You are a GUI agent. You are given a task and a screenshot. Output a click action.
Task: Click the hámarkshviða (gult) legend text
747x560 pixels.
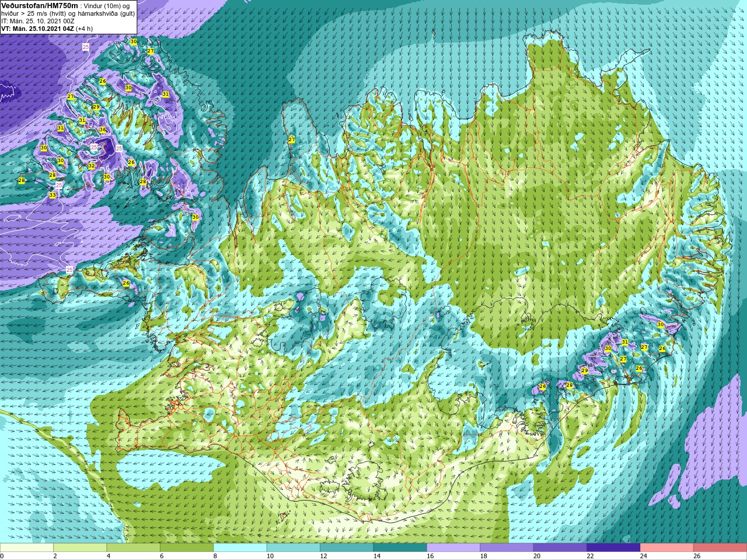106,13
